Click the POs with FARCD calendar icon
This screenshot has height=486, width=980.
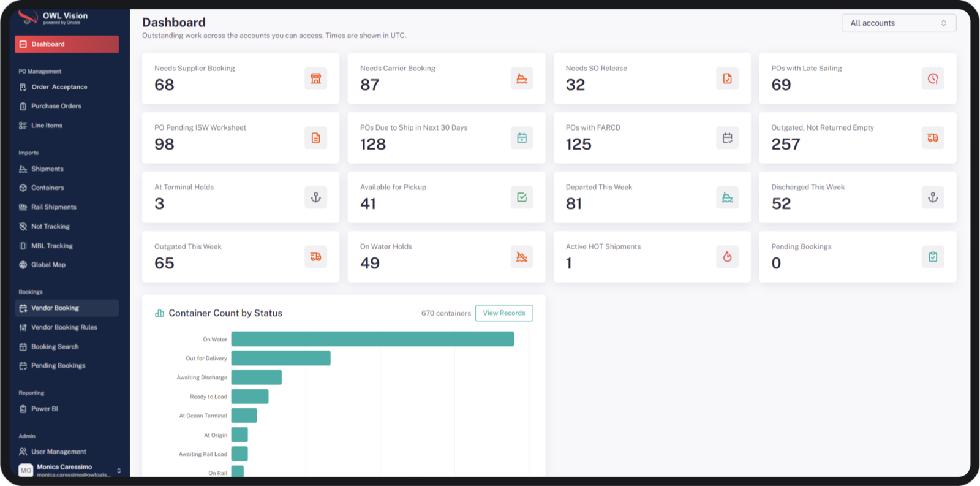tap(727, 138)
